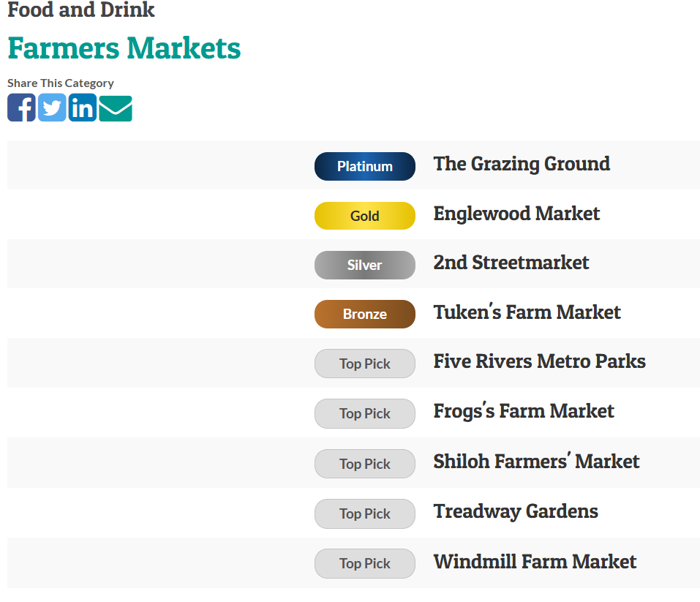Open Tuken's Farm Market listing

(x=527, y=312)
